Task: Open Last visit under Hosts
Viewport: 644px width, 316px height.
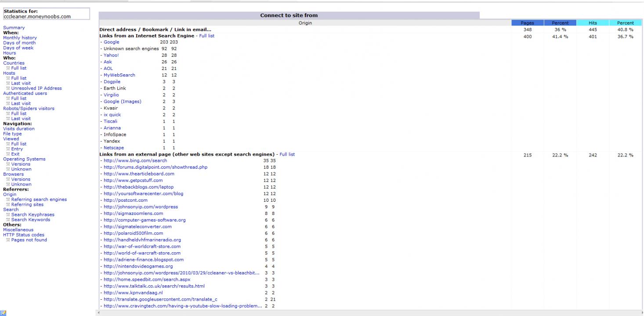Action: pos(21,83)
